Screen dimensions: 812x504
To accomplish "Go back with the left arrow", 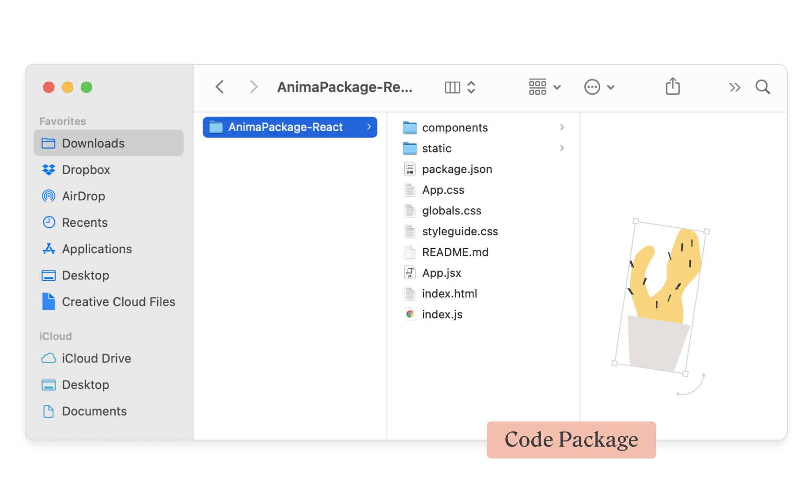I will click(220, 87).
